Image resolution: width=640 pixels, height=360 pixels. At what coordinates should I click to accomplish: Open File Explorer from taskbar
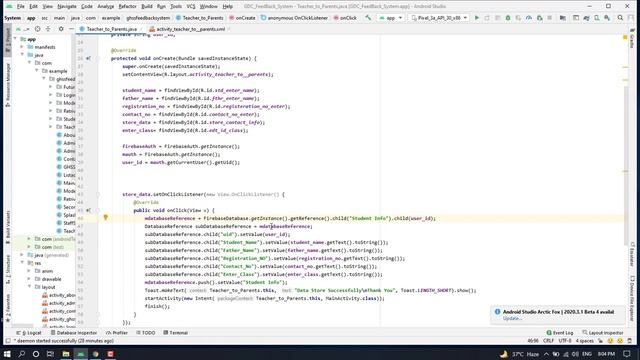(66, 354)
